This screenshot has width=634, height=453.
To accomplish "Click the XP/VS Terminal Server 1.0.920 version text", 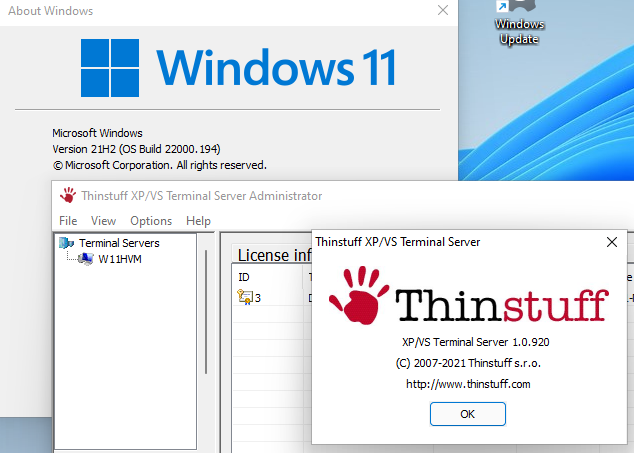I will pos(476,342).
